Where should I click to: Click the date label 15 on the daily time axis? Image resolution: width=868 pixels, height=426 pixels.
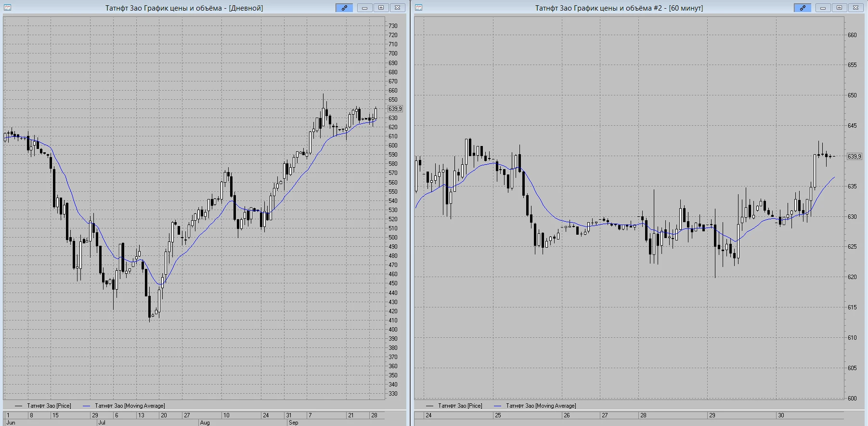click(55, 415)
